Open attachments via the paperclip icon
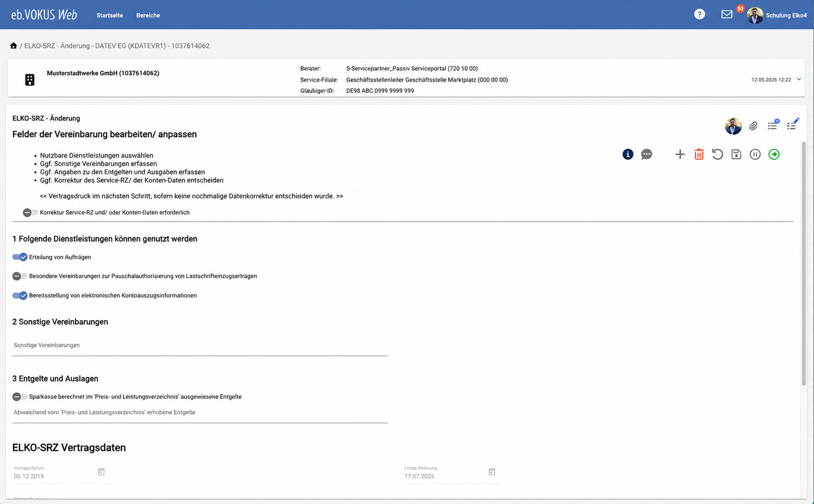The width and height of the screenshot is (814, 504). [753, 126]
